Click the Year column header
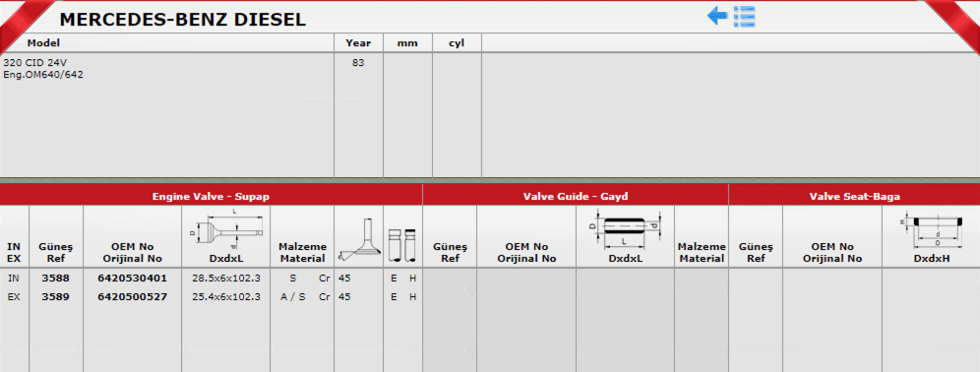The image size is (980, 372). tap(358, 43)
